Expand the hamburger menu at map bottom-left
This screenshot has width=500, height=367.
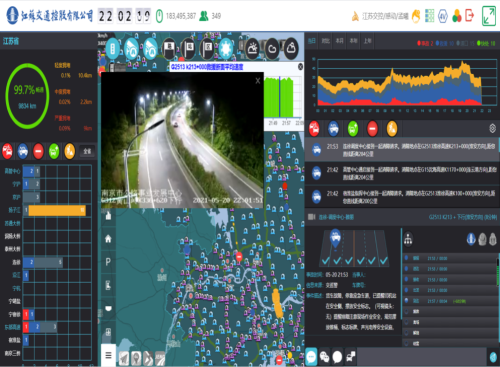coord(108,355)
